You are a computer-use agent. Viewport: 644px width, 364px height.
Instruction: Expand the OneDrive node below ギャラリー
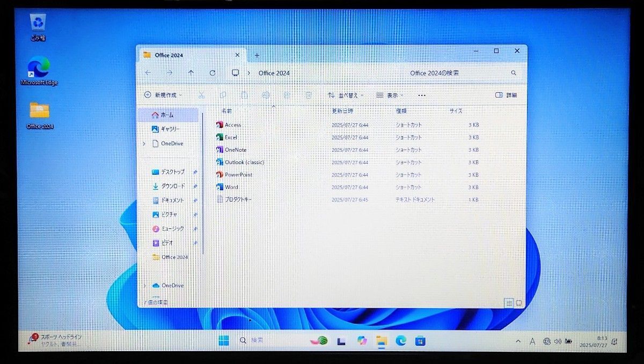pos(144,144)
